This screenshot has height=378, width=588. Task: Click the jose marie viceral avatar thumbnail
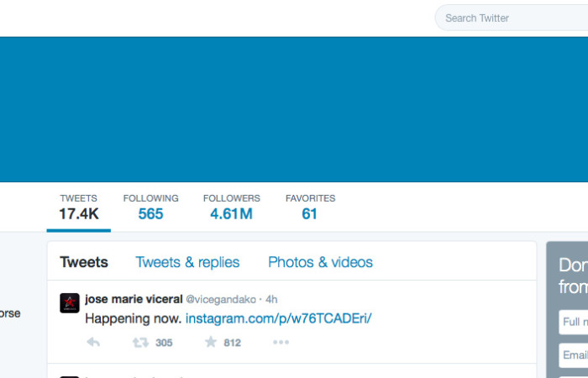pyautogui.click(x=70, y=303)
